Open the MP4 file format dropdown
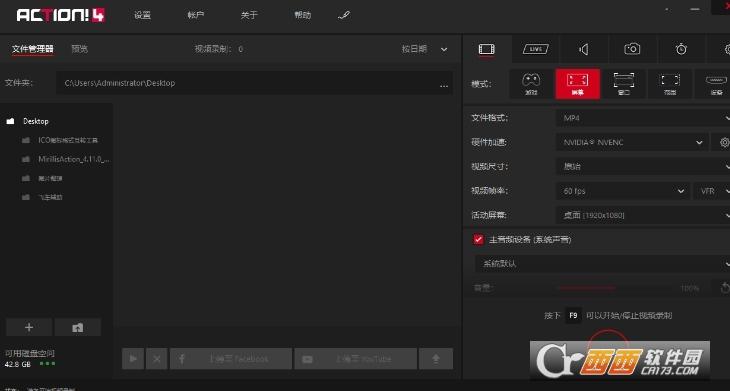This screenshot has height=391, width=730. tap(643, 118)
